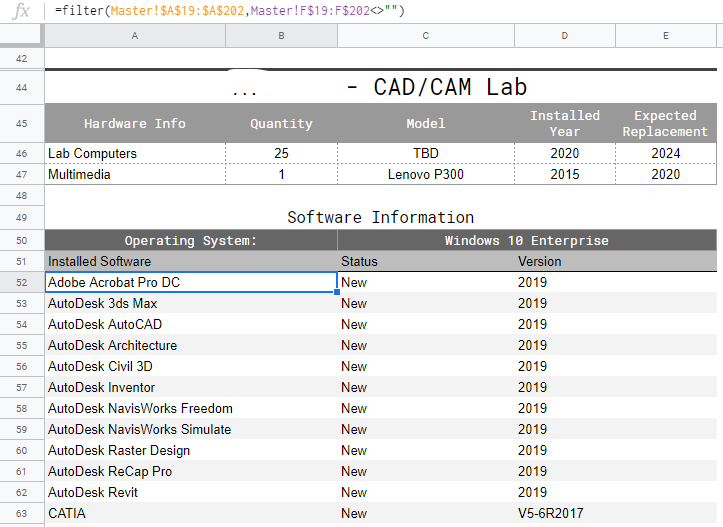Screen dimensions: 723x527
Task: Select row 42 header
Action: coord(22,59)
